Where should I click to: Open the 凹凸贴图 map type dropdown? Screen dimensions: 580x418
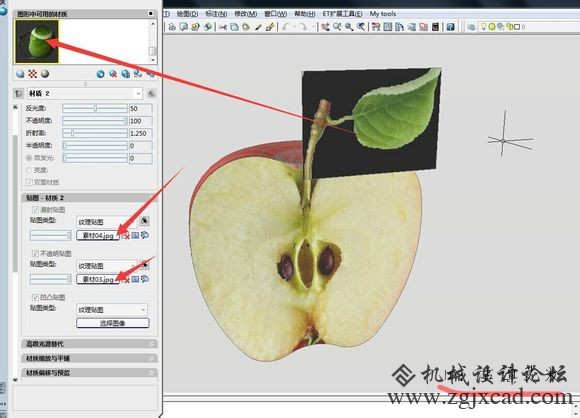pos(112,310)
